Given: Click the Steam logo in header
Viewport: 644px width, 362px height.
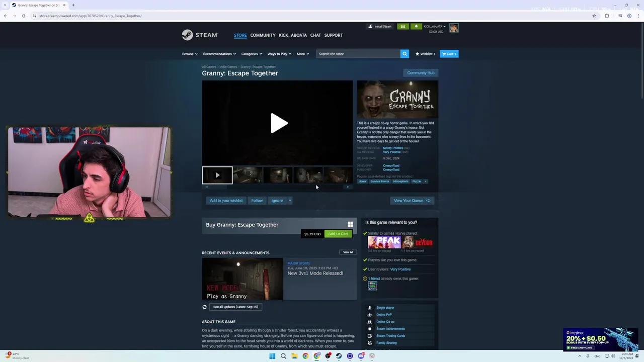Looking at the screenshot, I should 200,35.
